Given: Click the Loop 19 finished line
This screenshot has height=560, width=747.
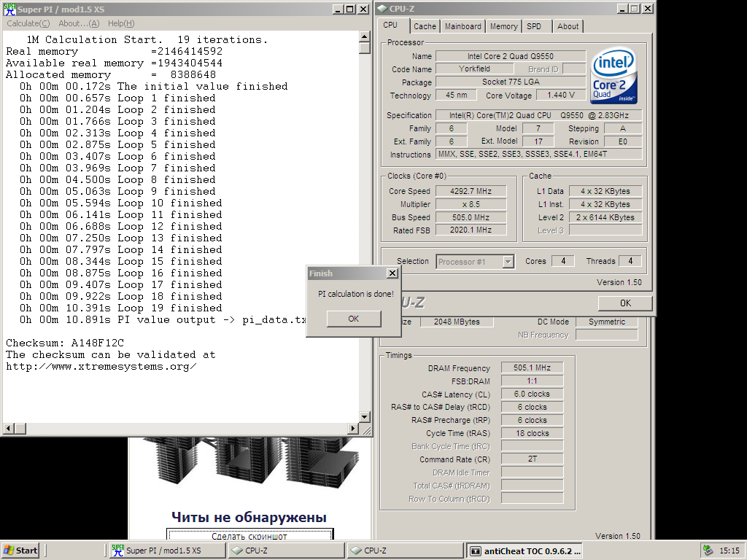Looking at the screenshot, I should 120,308.
